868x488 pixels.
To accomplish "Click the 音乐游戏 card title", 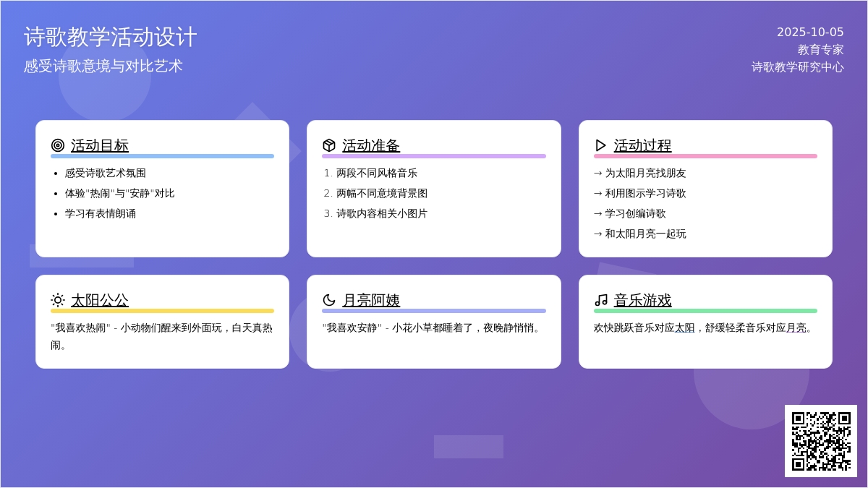I will click(x=642, y=300).
